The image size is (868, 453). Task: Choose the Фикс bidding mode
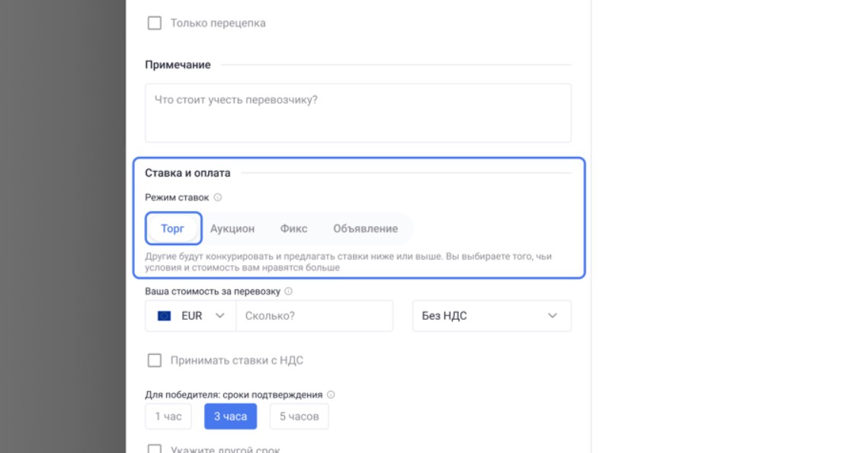tap(293, 228)
